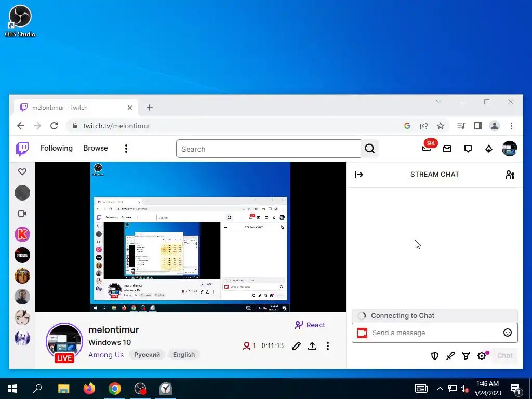Open the gray avatar channel in sidebar

(22, 193)
